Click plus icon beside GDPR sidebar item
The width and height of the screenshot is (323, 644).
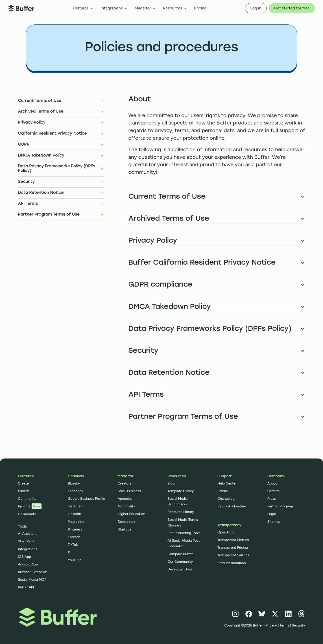pyautogui.click(x=102, y=145)
